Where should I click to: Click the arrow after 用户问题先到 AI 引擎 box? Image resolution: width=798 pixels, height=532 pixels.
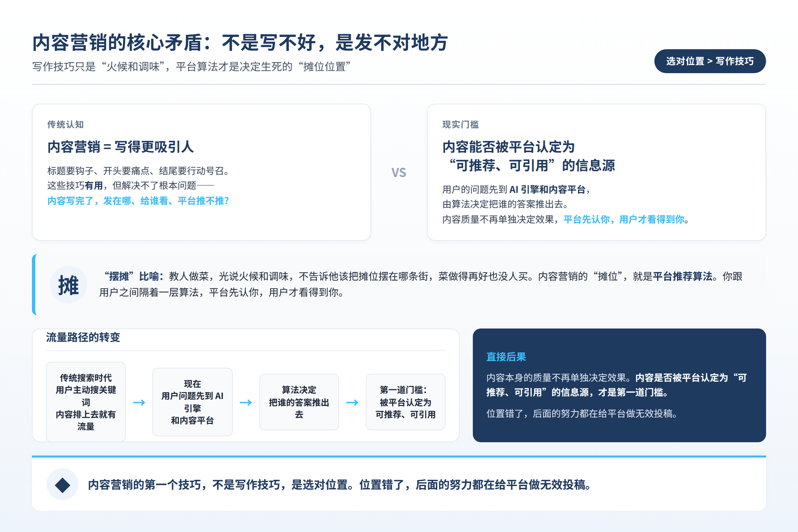click(x=246, y=402)
